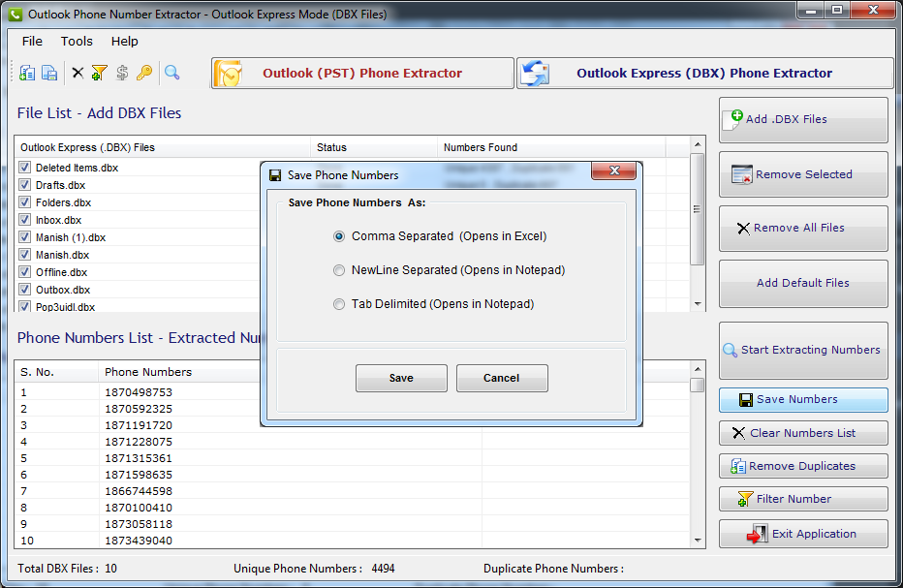Select phone number 1870498753
This screenshot has width=903, height=588.
[139, 392]
